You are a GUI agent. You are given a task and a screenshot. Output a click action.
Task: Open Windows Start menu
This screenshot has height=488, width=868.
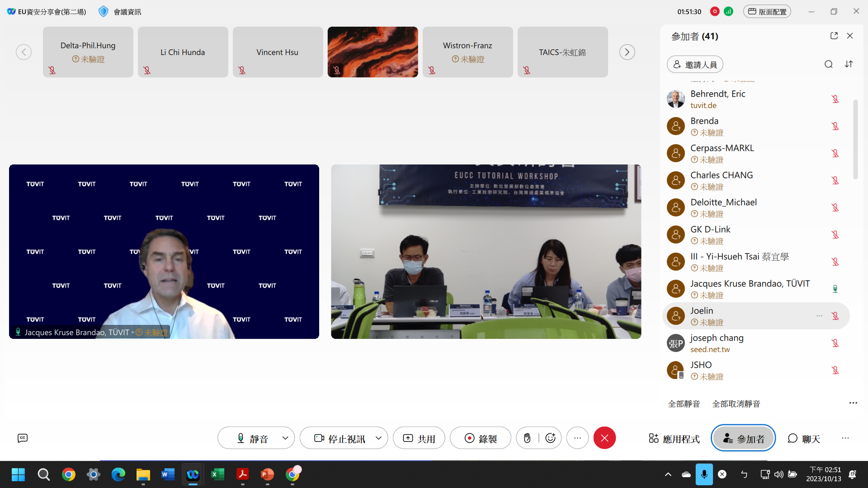(x=18, y=474)
